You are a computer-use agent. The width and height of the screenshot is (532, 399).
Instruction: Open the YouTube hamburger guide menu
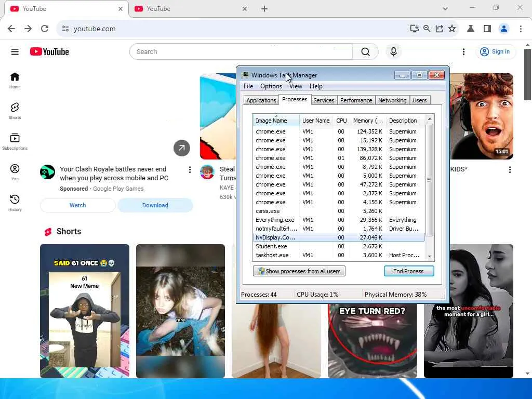[15, 52]
